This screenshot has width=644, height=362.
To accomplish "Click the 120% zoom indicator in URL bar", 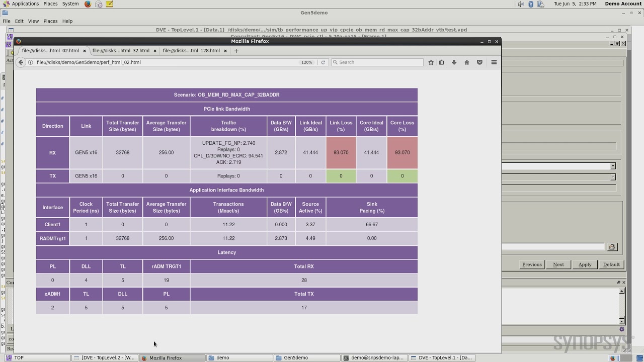I will [x=306, y=62].
